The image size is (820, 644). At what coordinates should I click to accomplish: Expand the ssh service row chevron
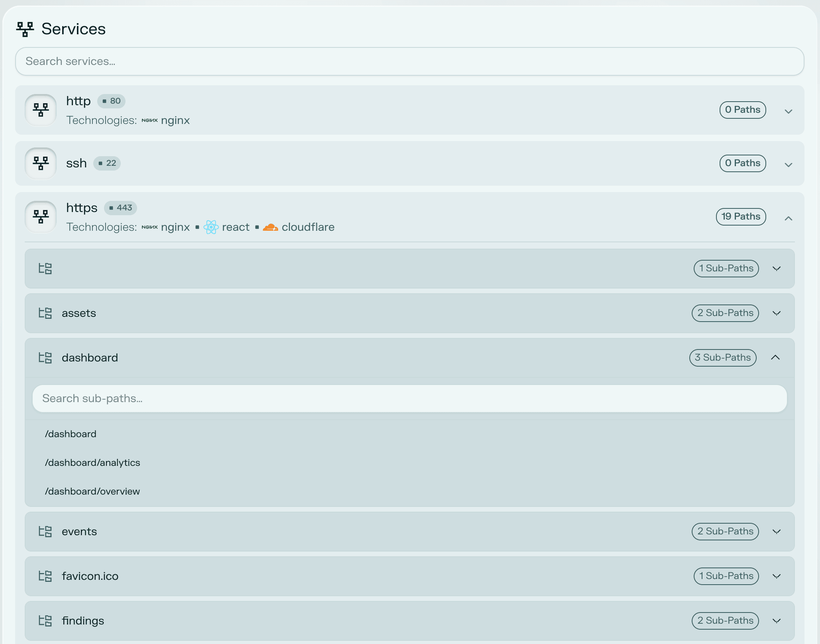coord(788,165)
